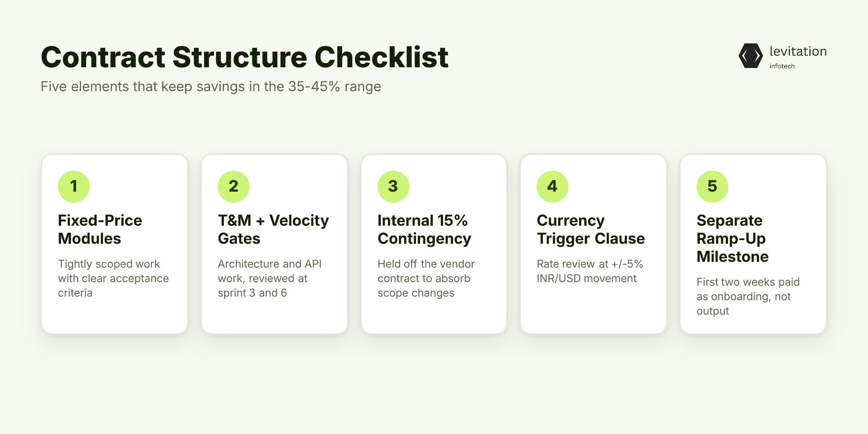Click the green number 2 badge
Viewport: 868px width, 434px height.
pyautogui.click(x=234, y=186)
